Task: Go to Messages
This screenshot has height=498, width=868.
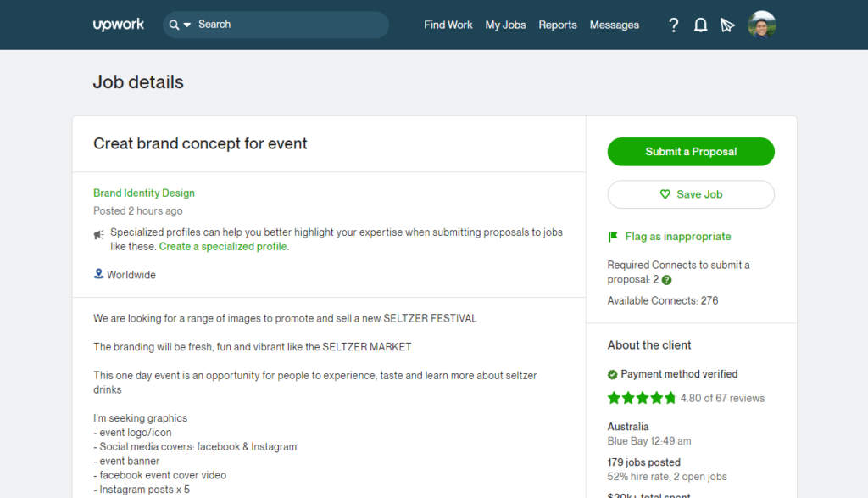Action: pyautogui.click(x=614, y=25)
